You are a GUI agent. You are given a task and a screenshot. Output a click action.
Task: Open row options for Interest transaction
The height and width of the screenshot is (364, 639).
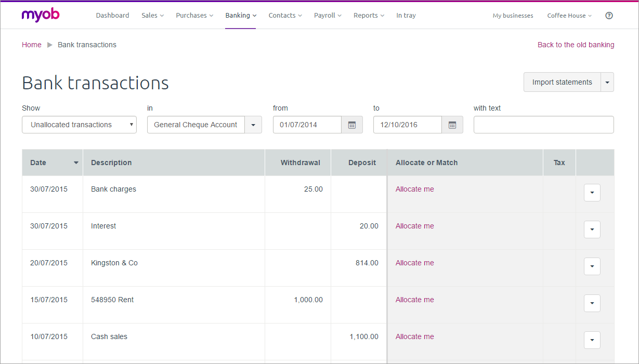tap(592, 230)
